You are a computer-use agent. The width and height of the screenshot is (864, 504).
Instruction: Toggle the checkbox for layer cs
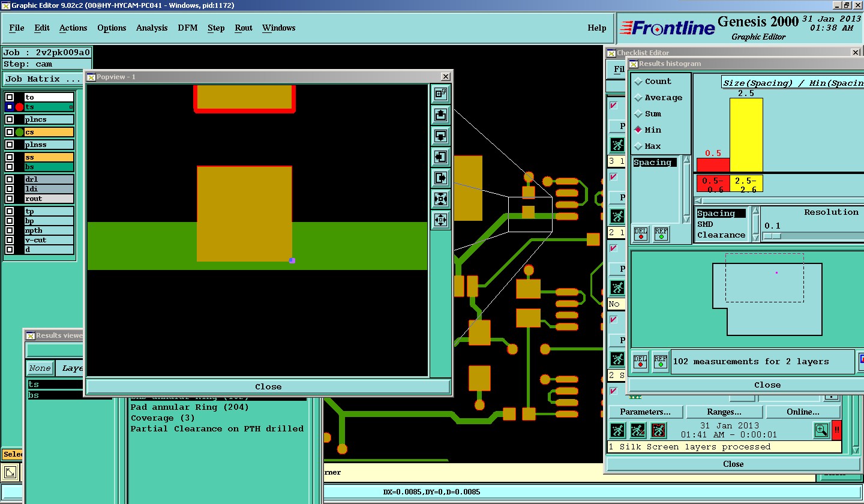10,132
